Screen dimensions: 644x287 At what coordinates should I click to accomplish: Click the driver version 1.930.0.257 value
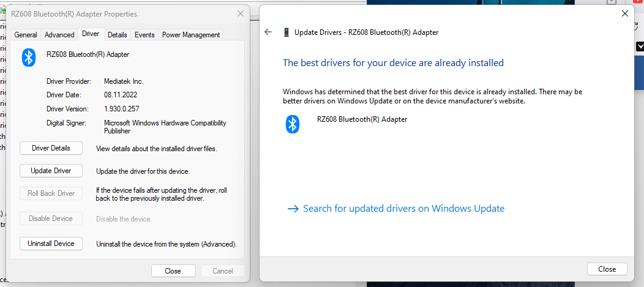pos(122,109)
